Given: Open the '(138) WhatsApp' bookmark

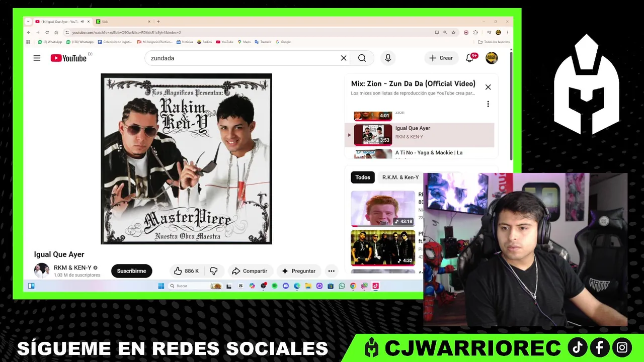Looking at the screenshot, I should click(x=80, y=42).
